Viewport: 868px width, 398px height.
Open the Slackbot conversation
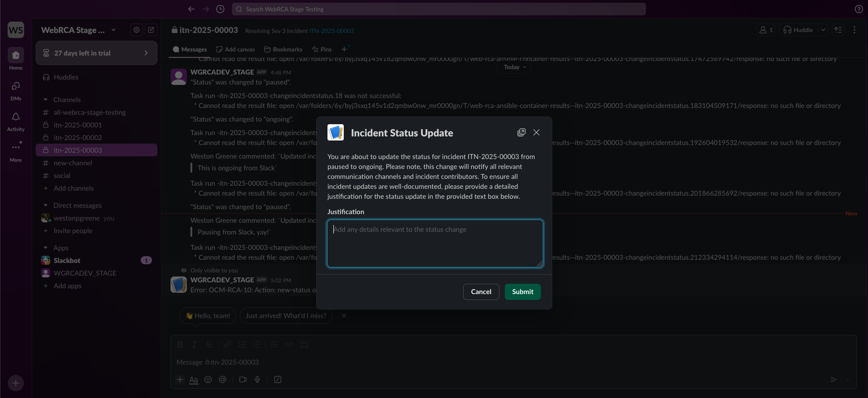[96, 260]
